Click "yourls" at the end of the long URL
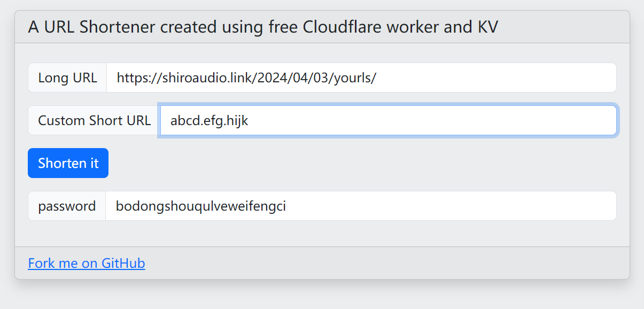This screenshot has height=309, width=644. click(359, 78)
